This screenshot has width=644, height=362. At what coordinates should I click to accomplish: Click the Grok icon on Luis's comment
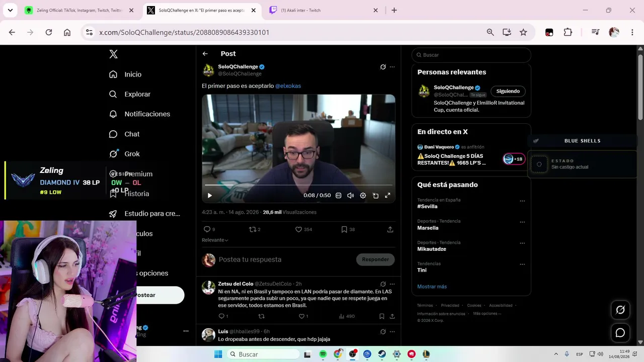point(383,332)
